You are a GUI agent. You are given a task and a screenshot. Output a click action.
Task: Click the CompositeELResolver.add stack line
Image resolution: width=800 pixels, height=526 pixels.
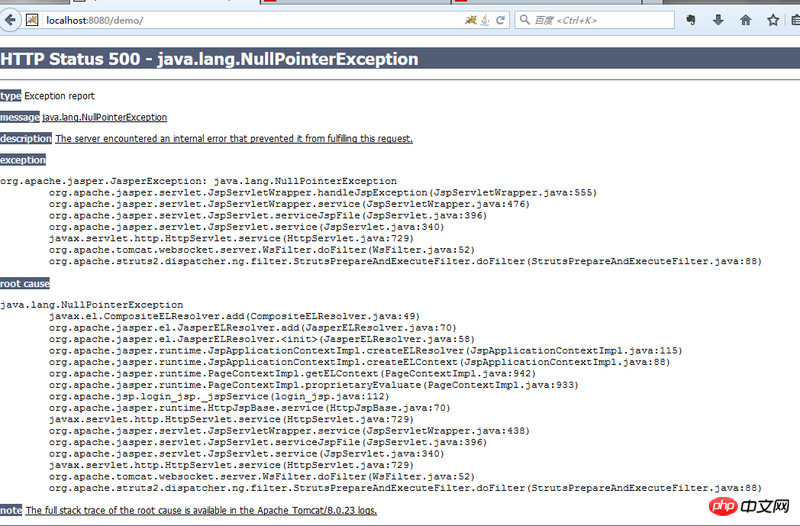[x=235, y=316]
